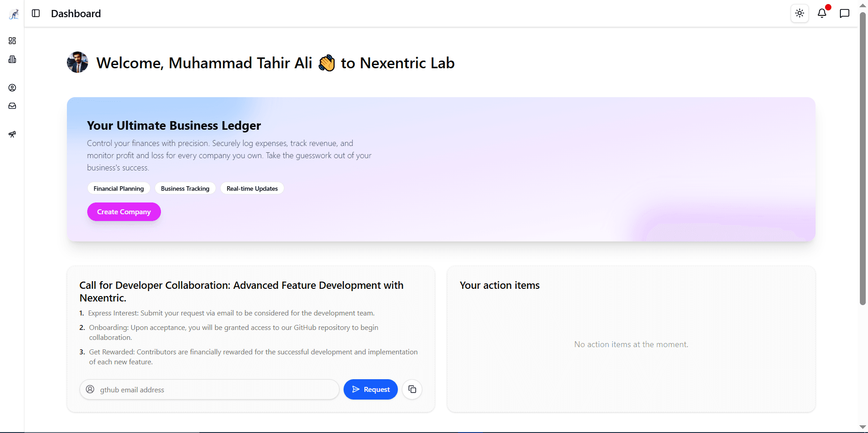Screen dimensions: 868x433
Task: Toggle light/dark theme with sun button
Action: click(799, 14)
